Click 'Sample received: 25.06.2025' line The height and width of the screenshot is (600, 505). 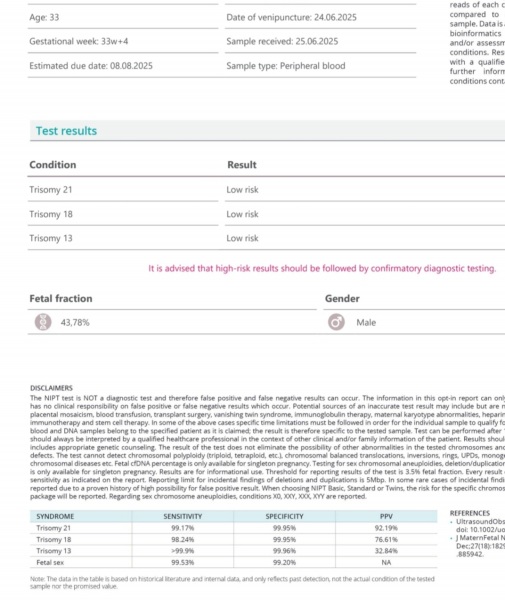[x=282, y=41]
